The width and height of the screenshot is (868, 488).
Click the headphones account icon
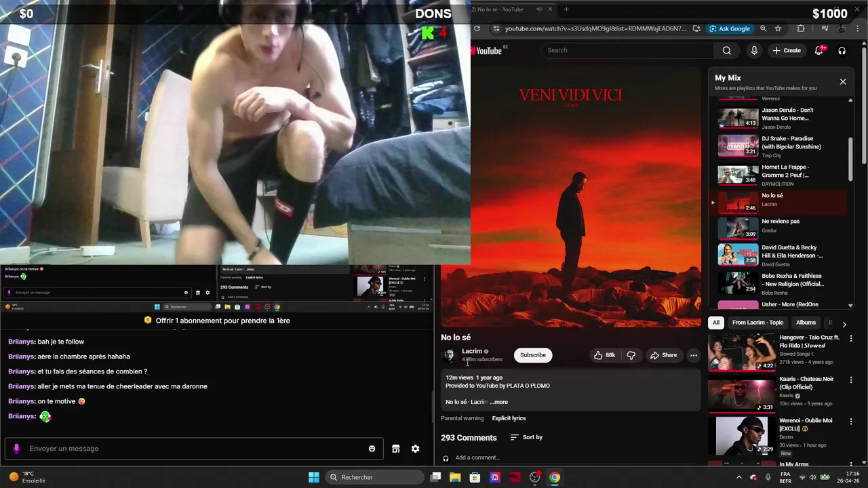[842, 50]
